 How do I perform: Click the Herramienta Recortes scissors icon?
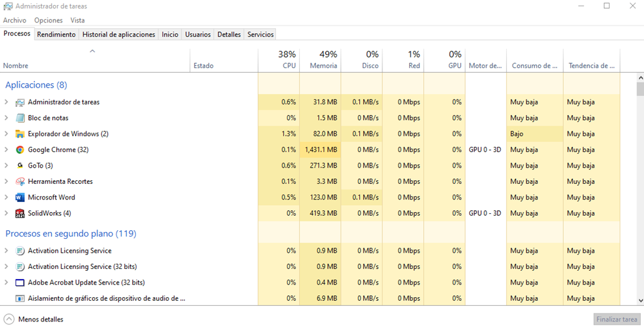point(20,181)
